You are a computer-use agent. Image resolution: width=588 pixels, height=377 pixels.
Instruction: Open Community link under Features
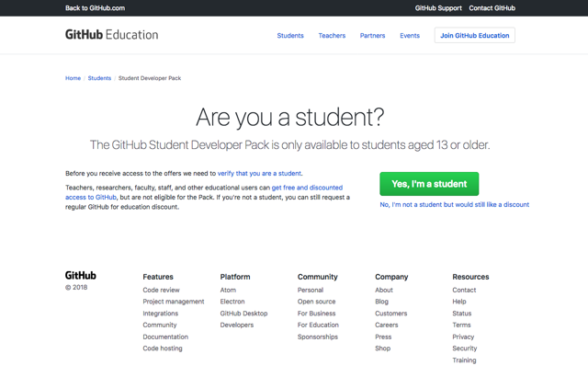(x=160, y=325)
